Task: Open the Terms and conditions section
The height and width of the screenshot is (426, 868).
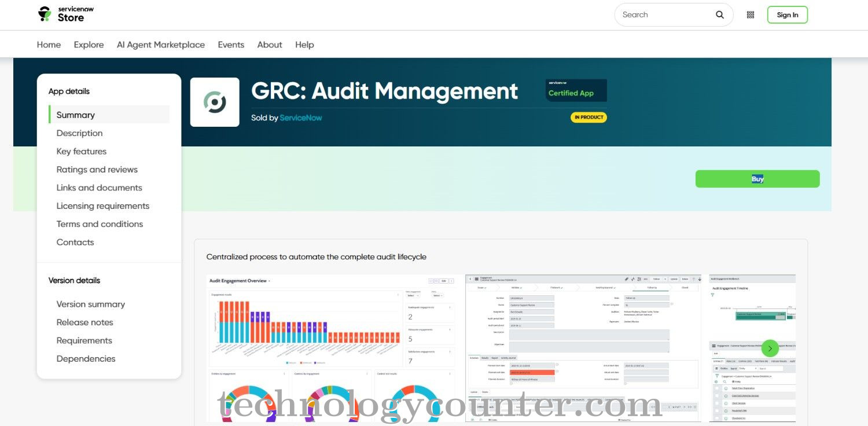Action: pos(100,224)
